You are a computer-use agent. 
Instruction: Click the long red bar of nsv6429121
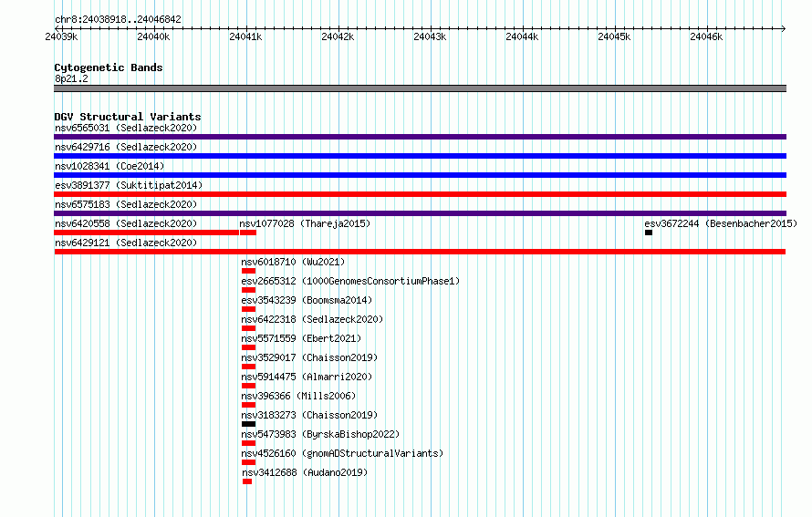click(420, 252)
